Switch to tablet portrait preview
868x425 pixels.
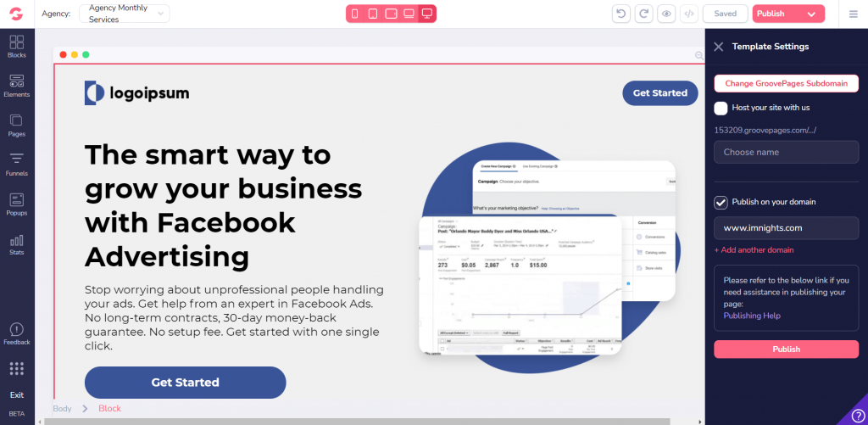[373, 14]
